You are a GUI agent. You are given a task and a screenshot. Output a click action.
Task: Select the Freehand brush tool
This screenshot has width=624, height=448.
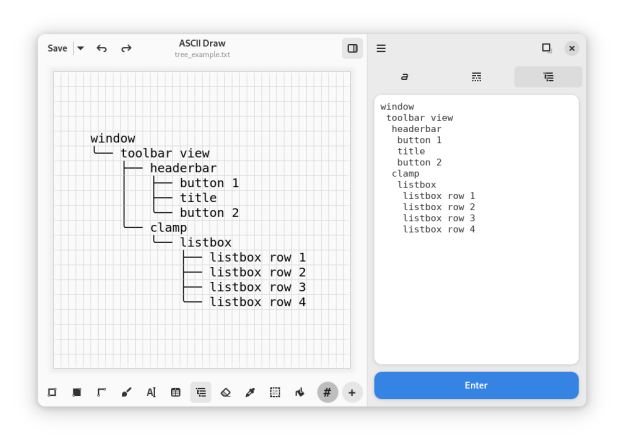[126, 393]
